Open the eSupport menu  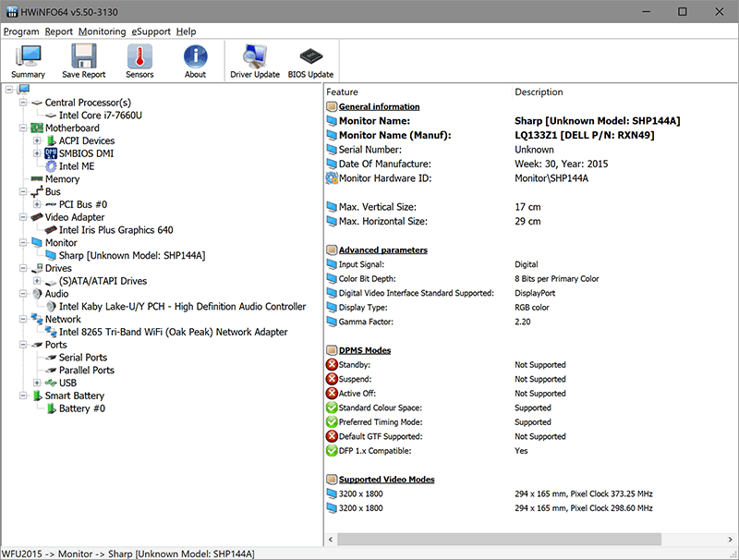click(x=151, y=31)
